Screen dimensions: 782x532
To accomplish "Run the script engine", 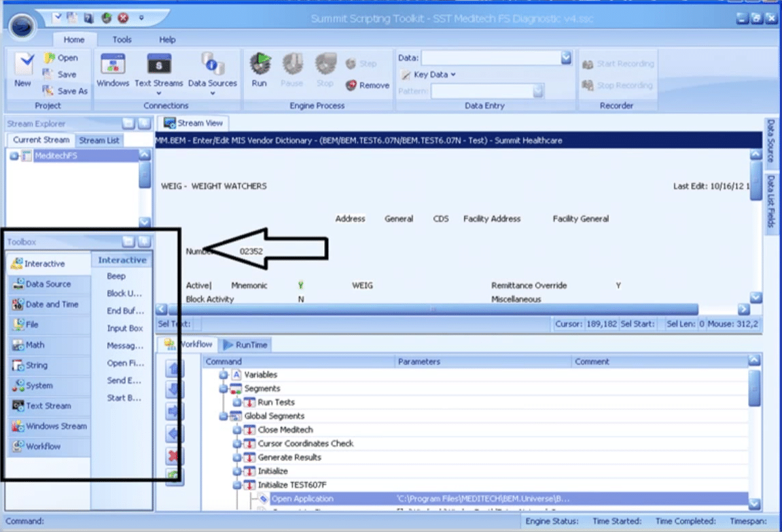I will 260,70.
